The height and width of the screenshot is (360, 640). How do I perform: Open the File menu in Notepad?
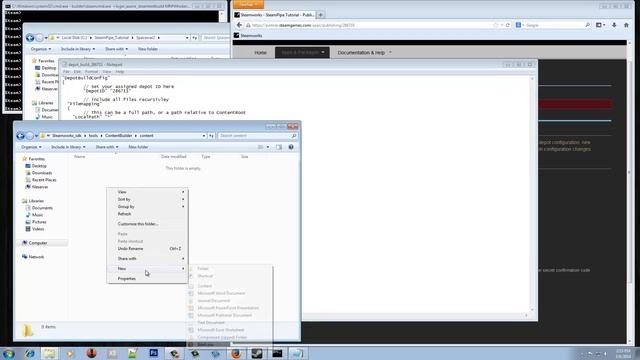point(66,71)
